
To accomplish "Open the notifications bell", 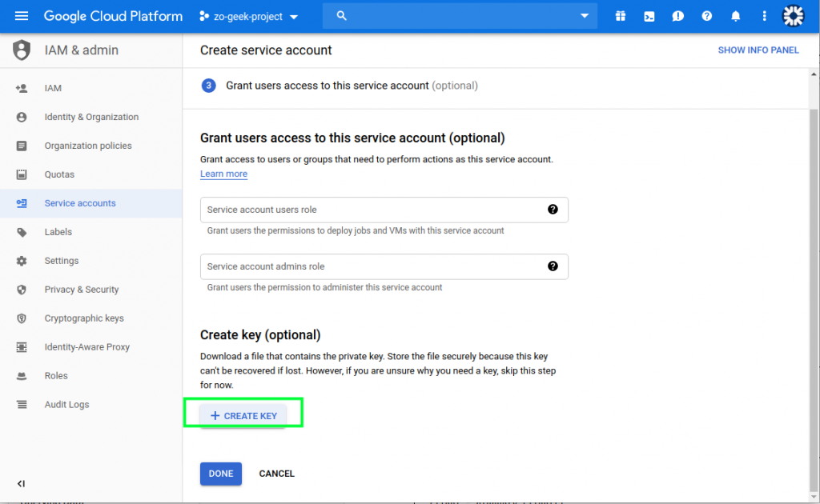I will click(x=735, y=16).
